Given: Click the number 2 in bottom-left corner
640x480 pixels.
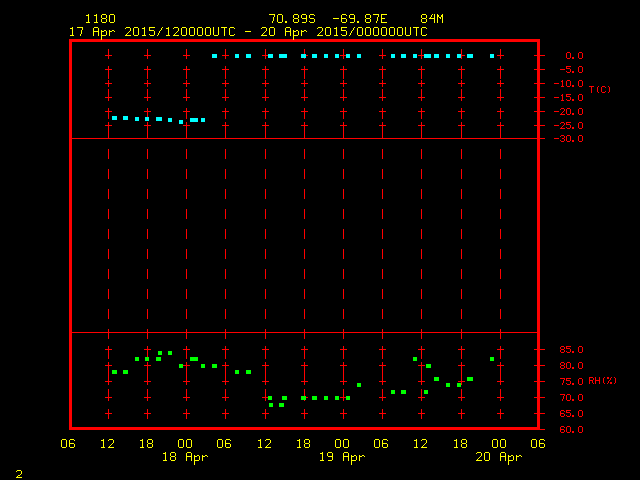Looking at the screenshot, I should [18, 472].
